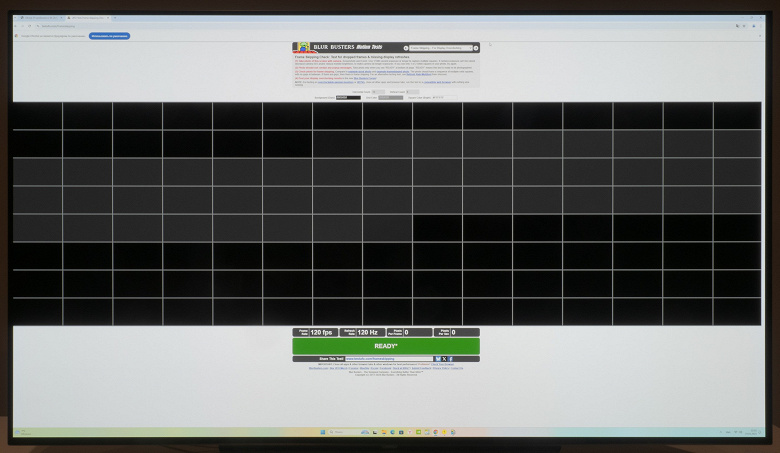Go to next test via right arrow

tap(476, 48)
